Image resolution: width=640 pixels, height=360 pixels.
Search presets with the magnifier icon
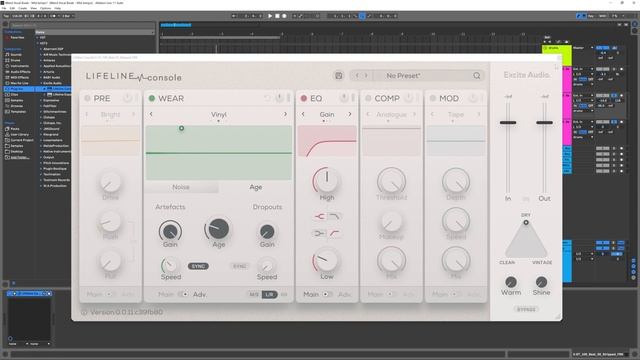point(477,76)
